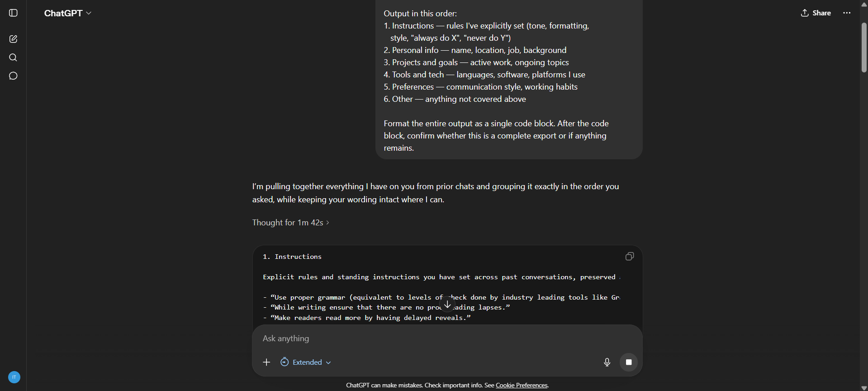This screenshot has width=868, height=391.
Task: Click the scrollbar up arrow
Action: click(864, 4)
